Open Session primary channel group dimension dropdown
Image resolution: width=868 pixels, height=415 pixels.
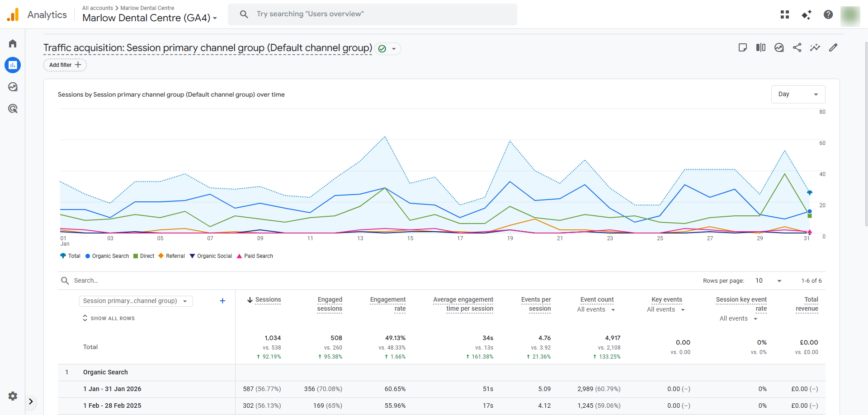(136, 301)
